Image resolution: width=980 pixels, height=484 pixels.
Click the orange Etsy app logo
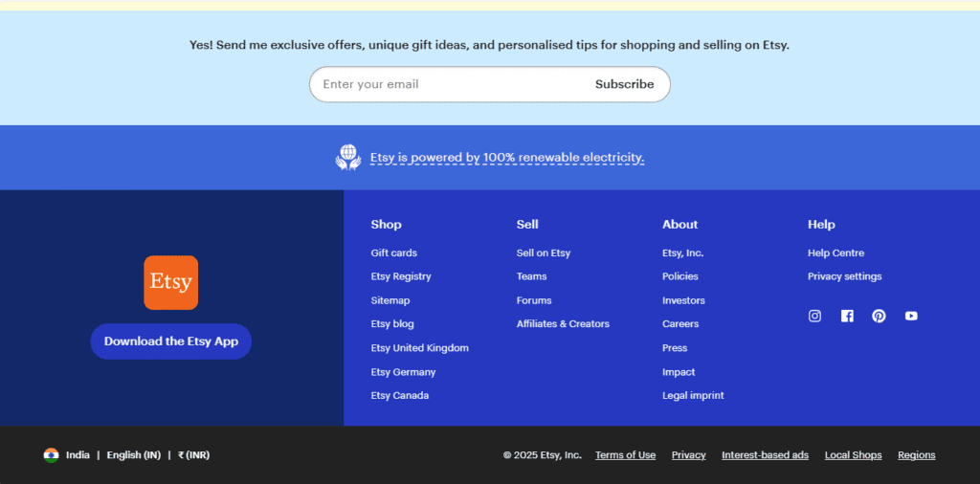(170, 282)
